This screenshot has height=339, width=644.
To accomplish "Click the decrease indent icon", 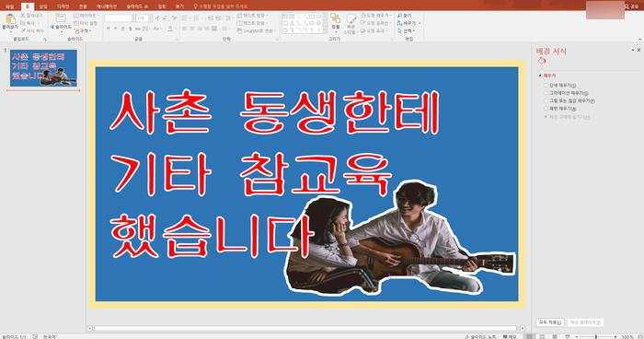I will [210, 18].
